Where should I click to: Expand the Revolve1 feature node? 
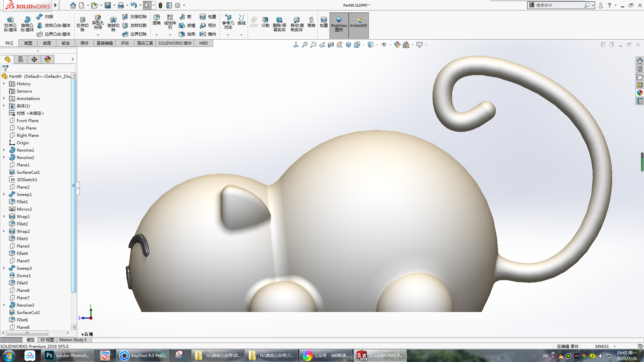[x=4, y=150]
